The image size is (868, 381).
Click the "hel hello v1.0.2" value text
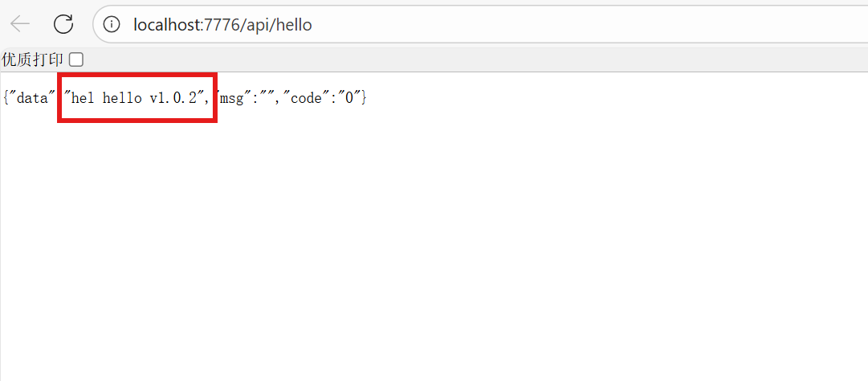click(135, 98)
